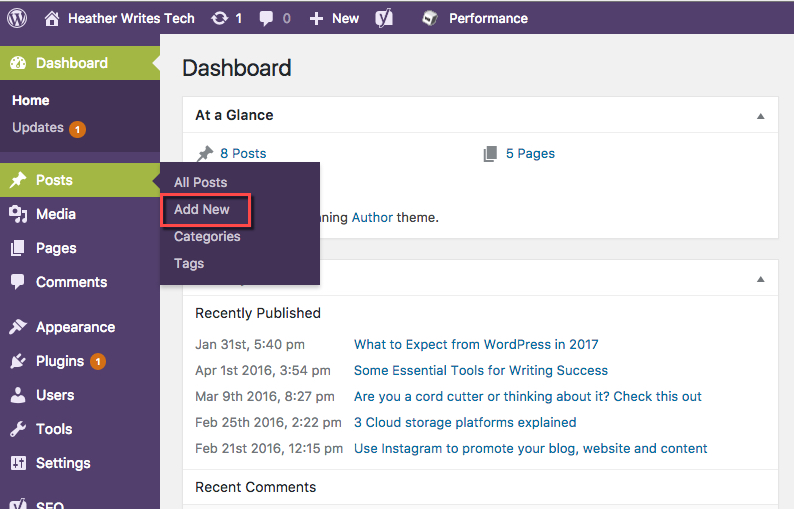Open the Performance menu label
794x509 pixels.
[488, 19]
